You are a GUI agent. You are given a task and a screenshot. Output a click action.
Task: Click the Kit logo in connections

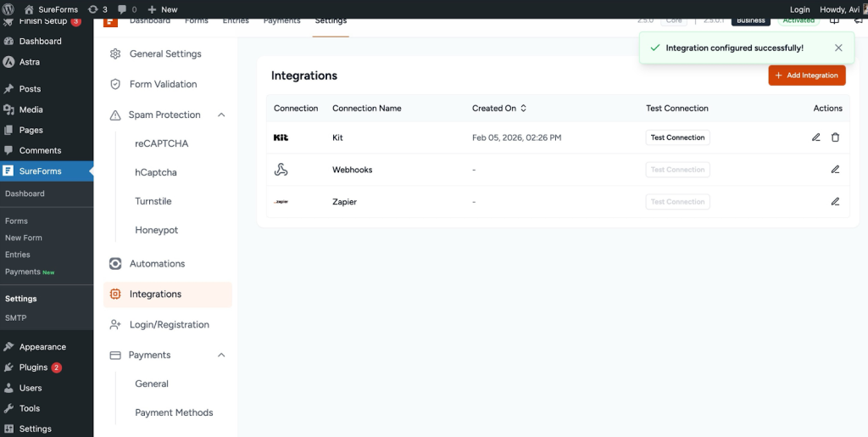(x=281, y=137)
